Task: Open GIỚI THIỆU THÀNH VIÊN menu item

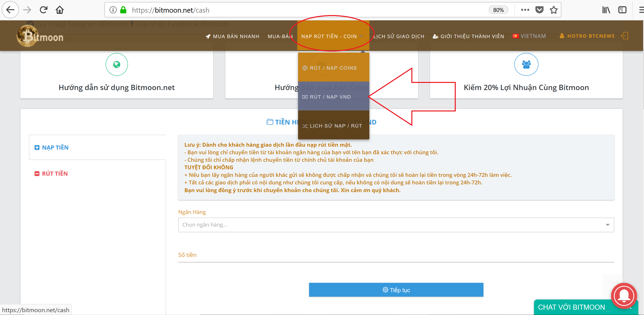Action: (468, 36)
